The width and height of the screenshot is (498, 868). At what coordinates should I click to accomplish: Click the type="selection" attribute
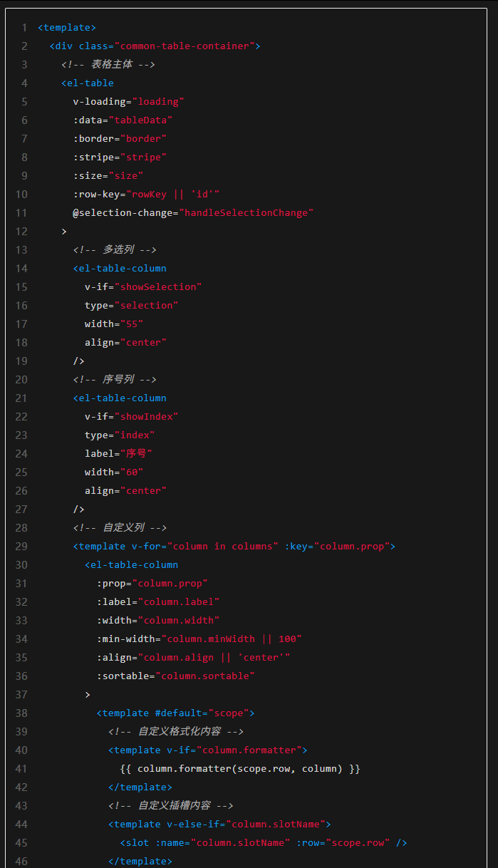tap(131, 306)
